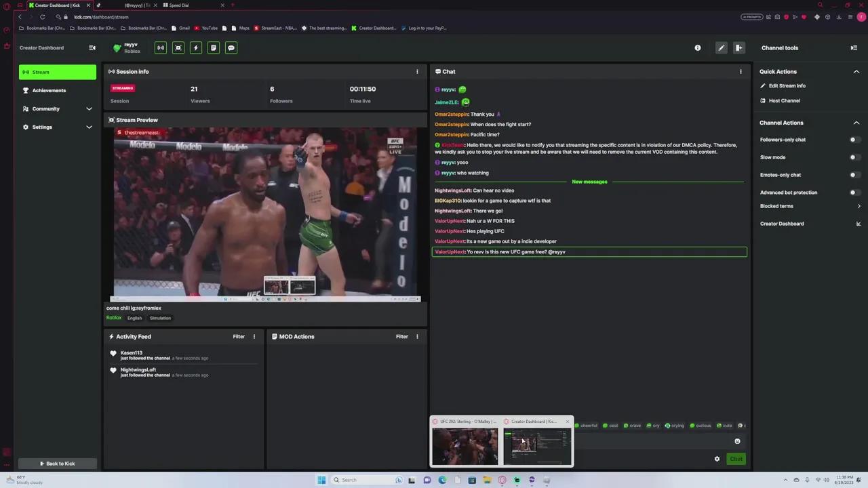Click Kasen113 in the Activity Feed
Viewport: 868px width, 488px height.
[132, 353]
